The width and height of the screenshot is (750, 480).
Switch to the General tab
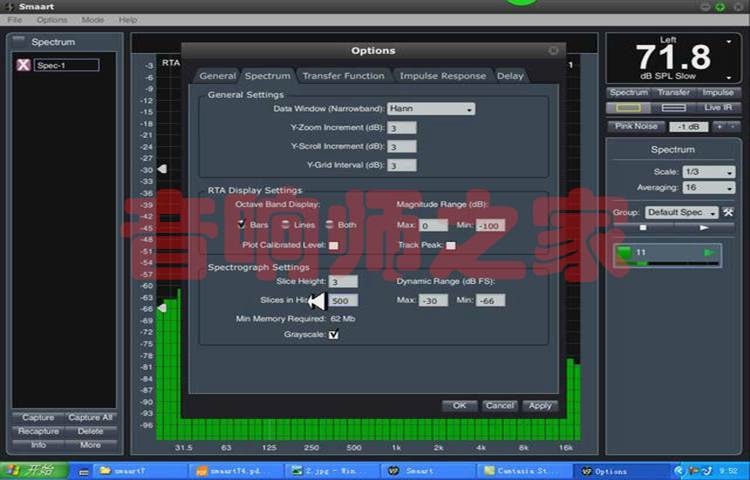[x=218, y=76]
